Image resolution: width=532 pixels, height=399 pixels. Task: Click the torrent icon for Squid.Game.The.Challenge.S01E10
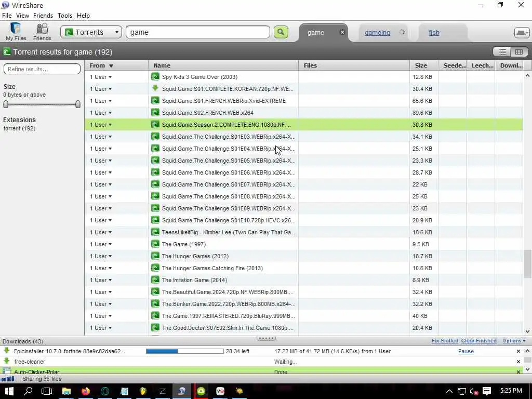click(155, 220)
